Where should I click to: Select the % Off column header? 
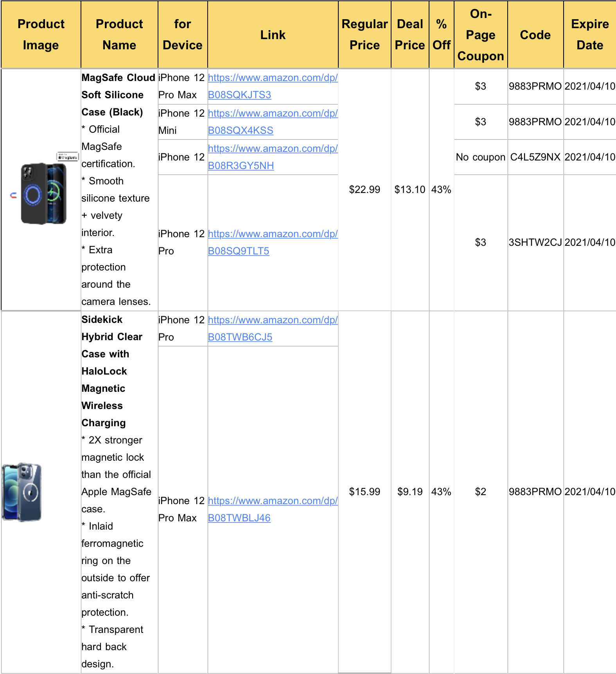tap(442, 34)
